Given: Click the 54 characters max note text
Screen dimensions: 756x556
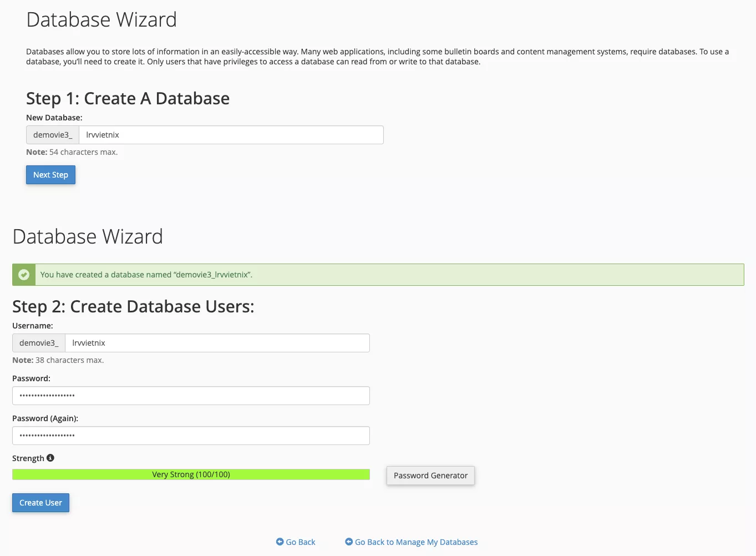Looking at the screenshot, I should click(x=72, y=151).
